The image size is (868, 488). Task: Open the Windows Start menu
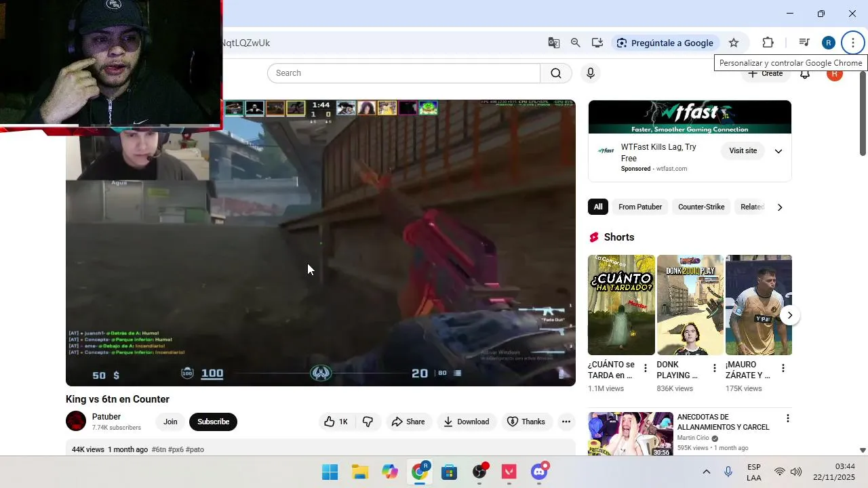pyautogui.click(x=330, y=472)
